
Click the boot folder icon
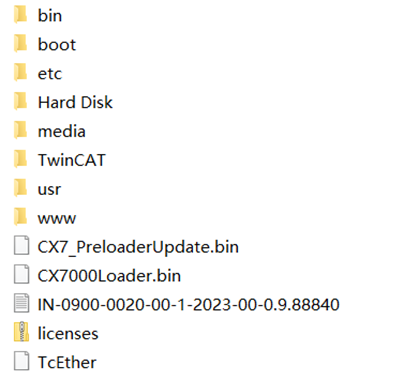(21, 44)
